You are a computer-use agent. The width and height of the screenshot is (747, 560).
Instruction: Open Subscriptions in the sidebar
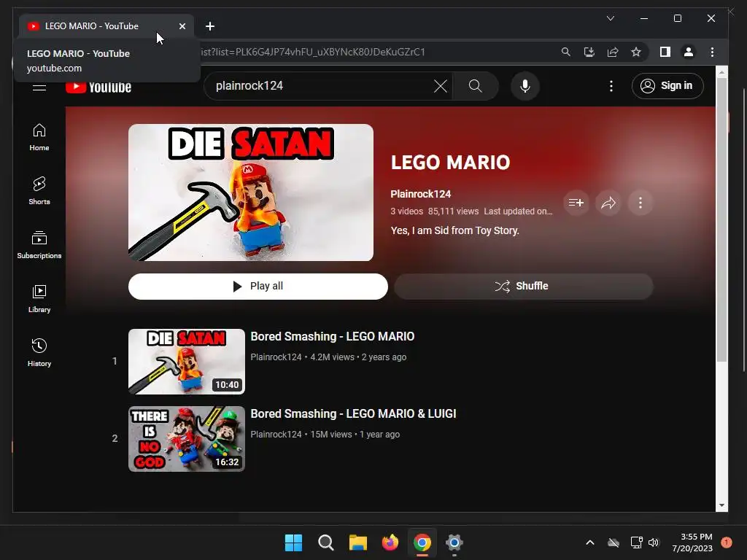click(x=39, y=245)
